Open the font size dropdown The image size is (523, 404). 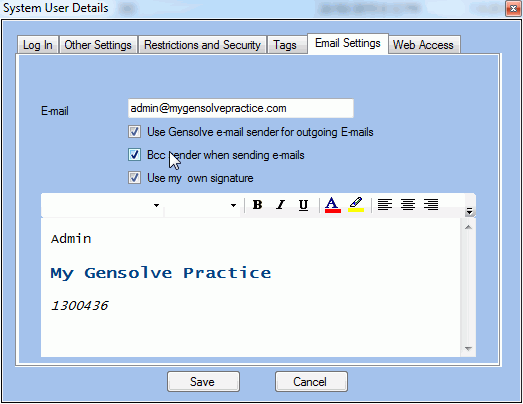point(202,205)
